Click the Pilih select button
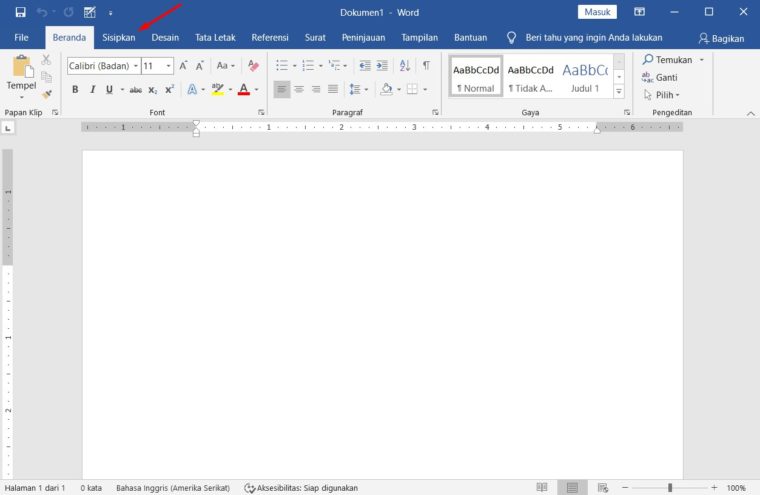Screen dimensions: 760x495 pos(662,95)
